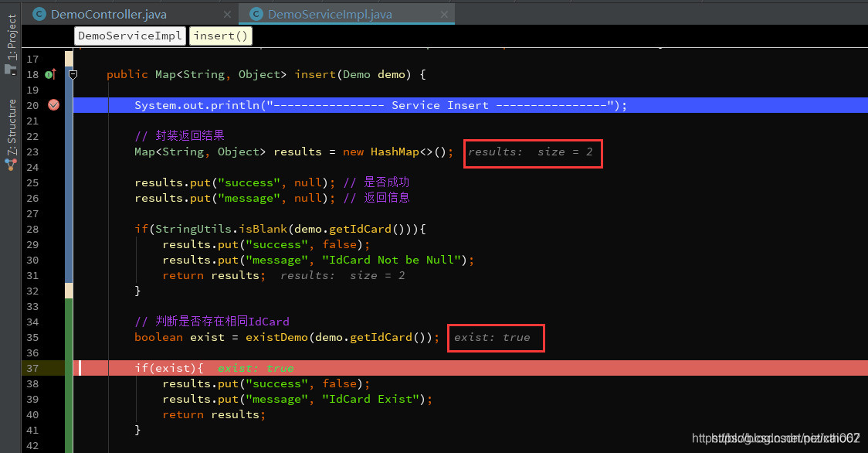The image size is (868, 453).
Task: Click the 'return results;' on line 31
Action: pyautogui.click(x=214, y=275)
